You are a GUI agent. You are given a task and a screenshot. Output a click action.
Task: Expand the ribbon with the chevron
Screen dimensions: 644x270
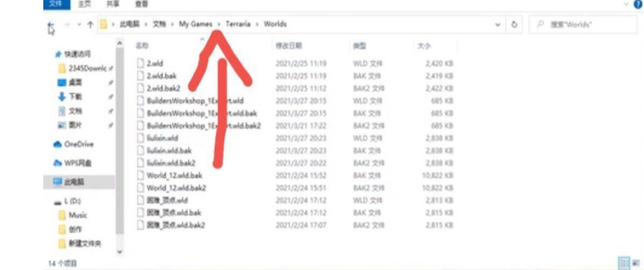(x=626, y=4)
